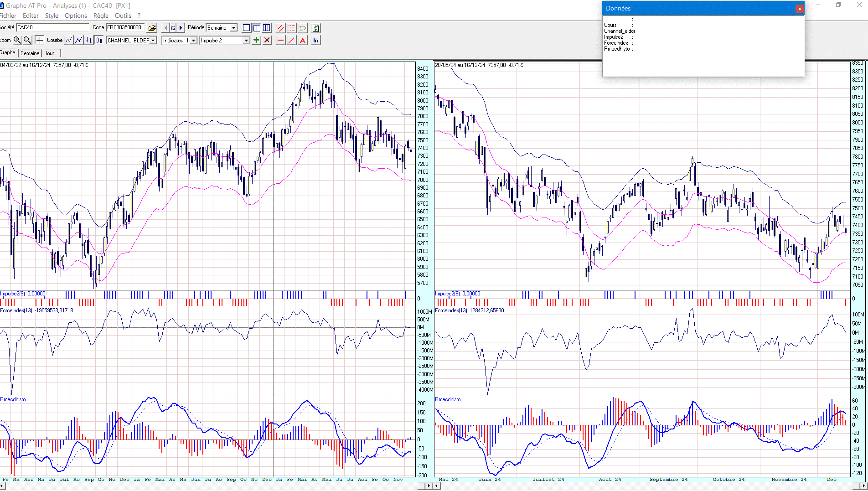Open the file browser folder icon

152,28
